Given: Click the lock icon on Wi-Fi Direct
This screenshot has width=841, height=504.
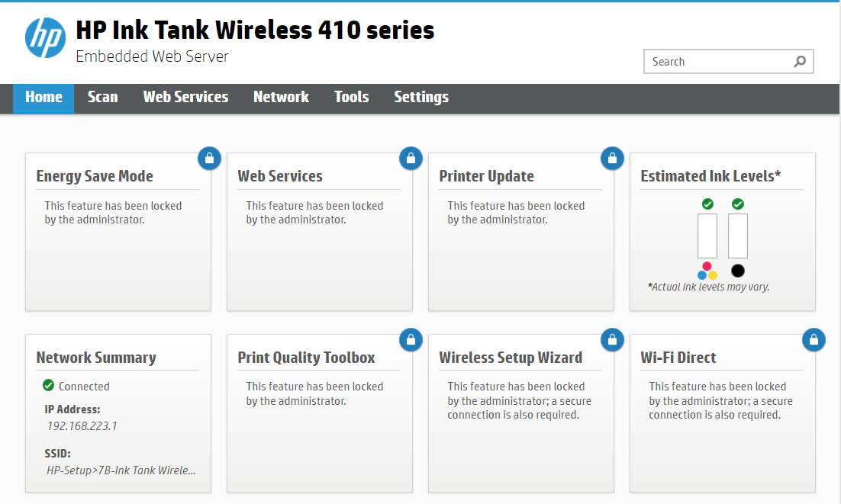Looking at the screenshot, I should coord(814,340).
